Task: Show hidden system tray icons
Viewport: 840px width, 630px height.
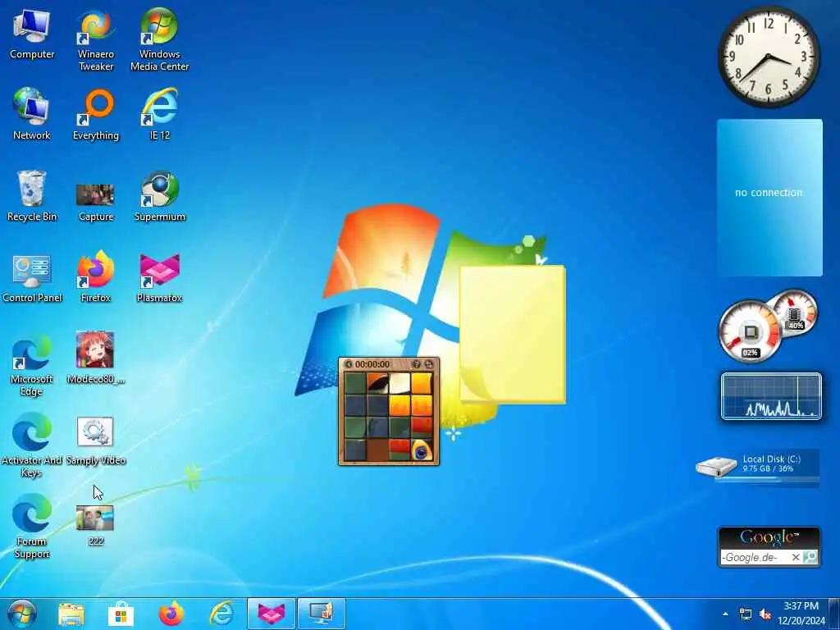Action: pos(725,614)
